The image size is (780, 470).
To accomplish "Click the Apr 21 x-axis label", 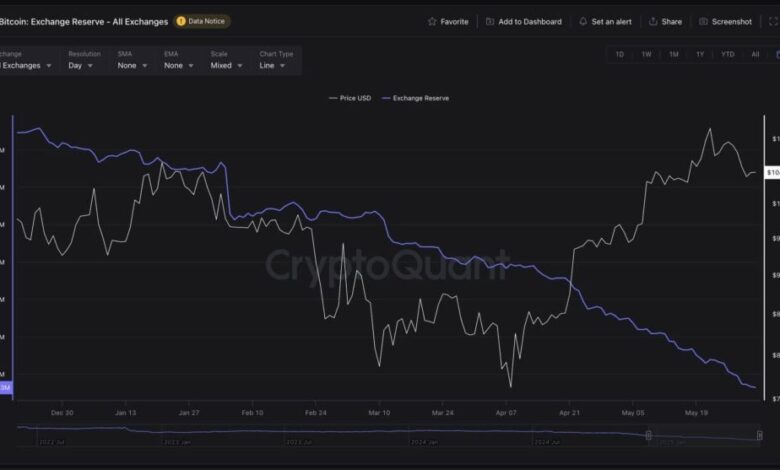I will [x=570, y=413].
